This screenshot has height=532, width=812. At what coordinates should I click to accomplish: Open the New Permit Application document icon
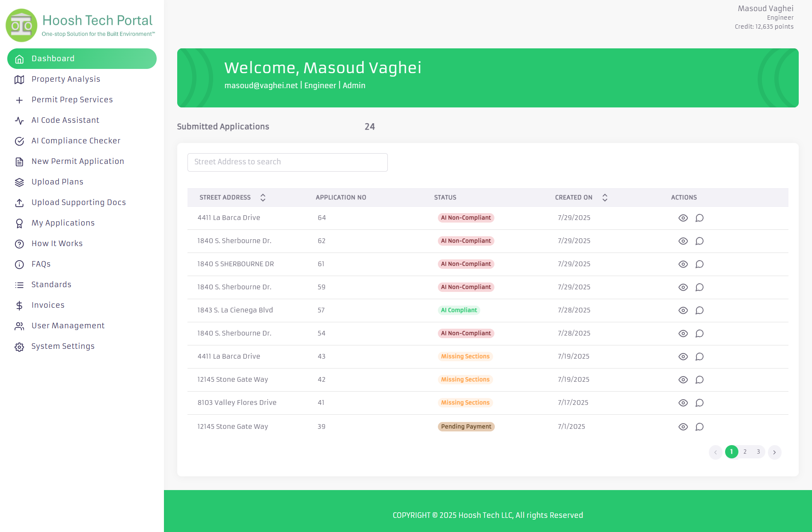coord(19,161)
